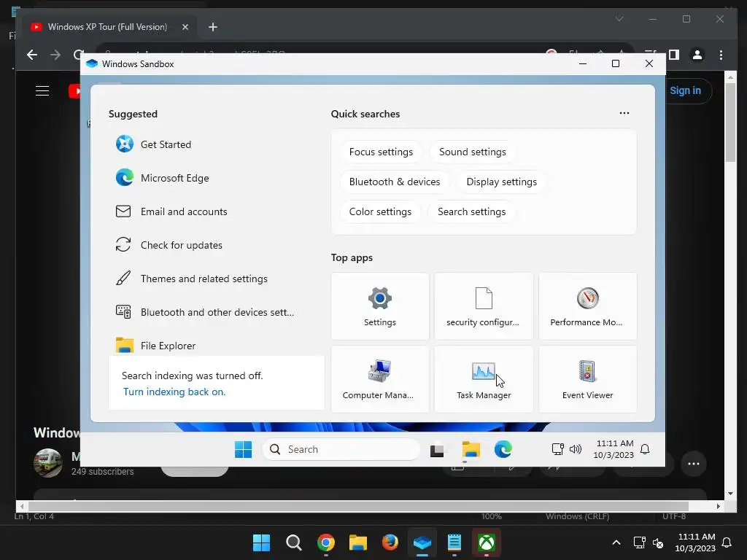Open security configuration tile in Top apps
747x560 pixels.
(484, 306)
